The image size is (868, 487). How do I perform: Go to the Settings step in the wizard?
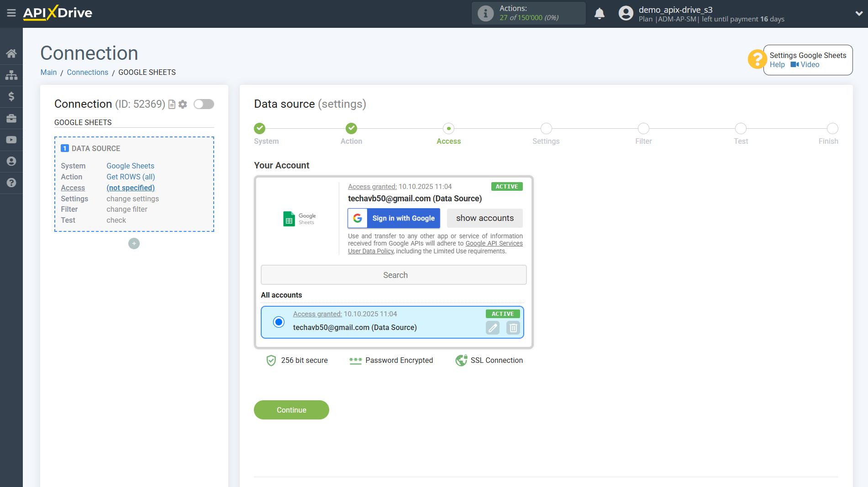coord(546,129)
